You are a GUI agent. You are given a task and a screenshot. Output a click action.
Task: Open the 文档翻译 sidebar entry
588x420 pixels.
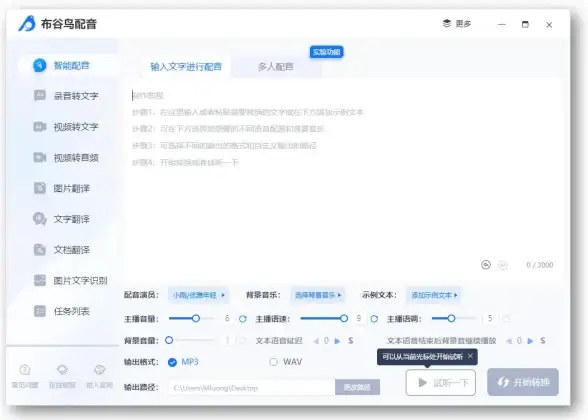click(62, 250)
